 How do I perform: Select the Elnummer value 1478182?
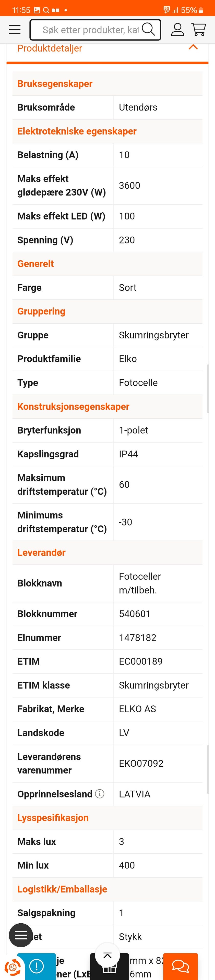click(x=138, y=638)
